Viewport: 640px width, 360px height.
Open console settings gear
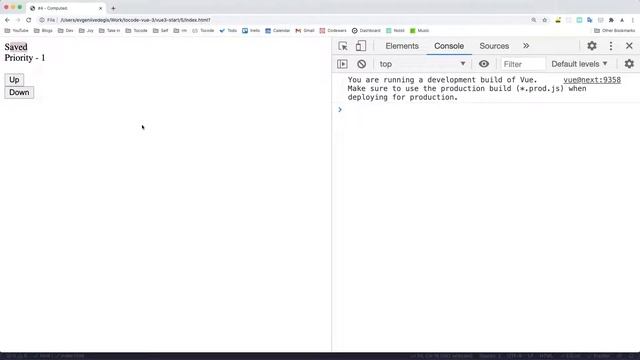pos(629,64)
